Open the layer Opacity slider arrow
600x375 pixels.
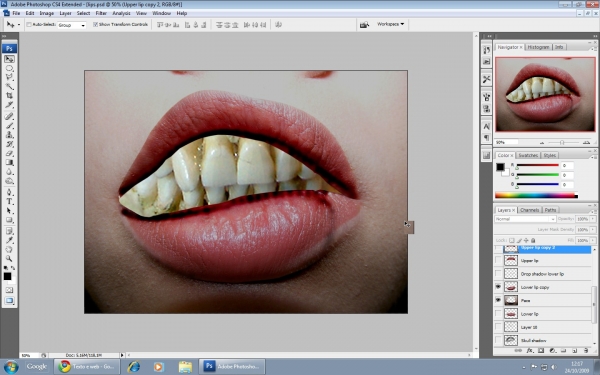coord(593,219)
